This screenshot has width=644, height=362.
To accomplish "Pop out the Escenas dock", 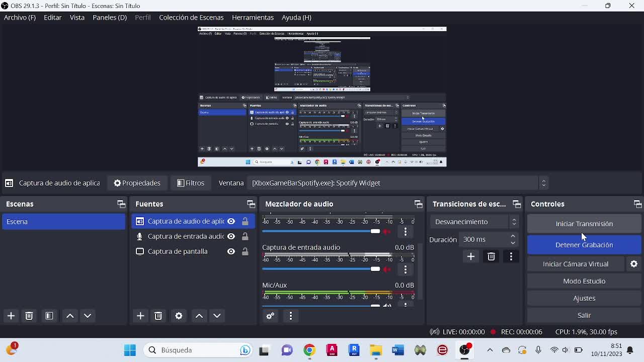I will tap(121, 204).
